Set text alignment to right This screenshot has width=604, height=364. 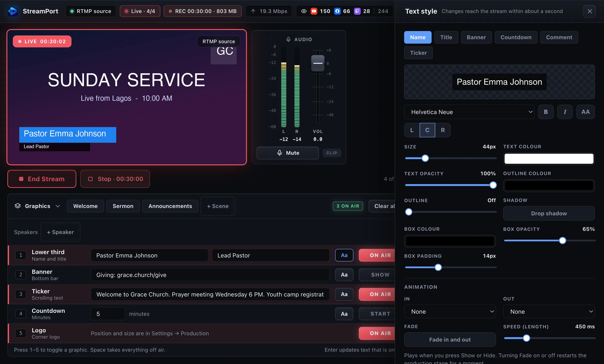[443, 130]
